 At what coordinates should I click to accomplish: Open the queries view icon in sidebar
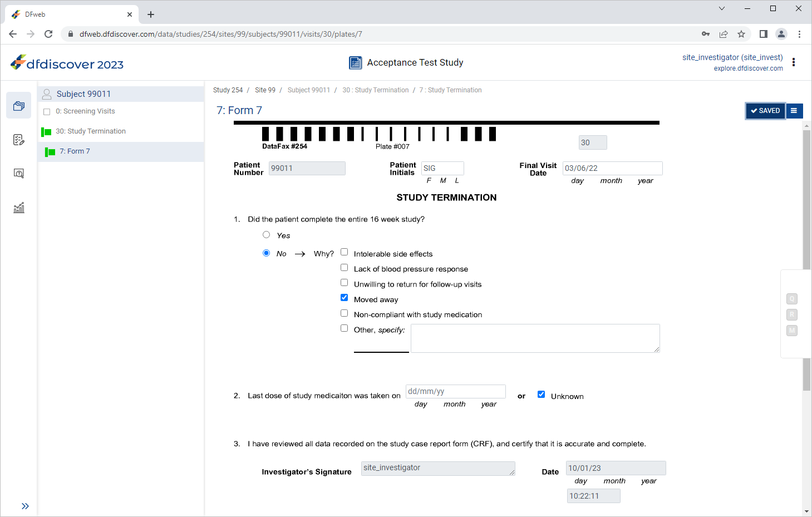(19, 174)
